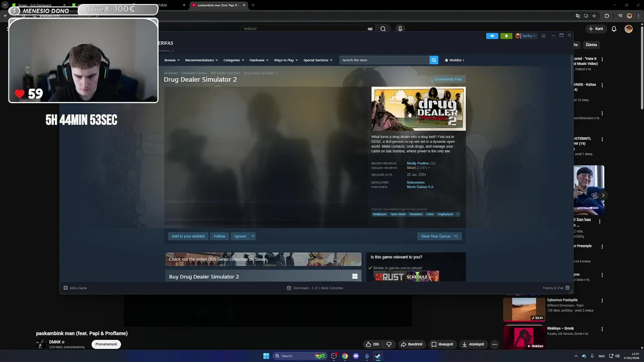Image resolution: width=644 pixels, height=362 pixels.
Task: Open Discord from the taskbar
Action: (356, 356)
